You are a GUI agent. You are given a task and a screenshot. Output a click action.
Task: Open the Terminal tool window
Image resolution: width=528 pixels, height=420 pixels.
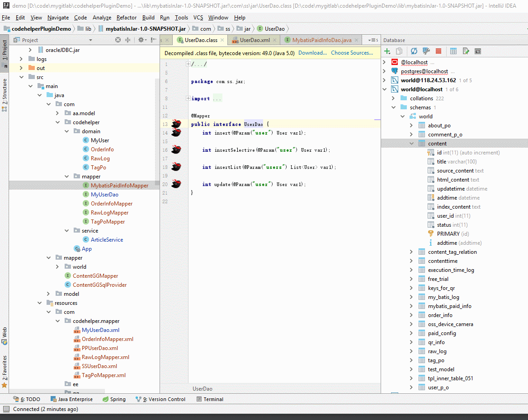click(210, 399)
